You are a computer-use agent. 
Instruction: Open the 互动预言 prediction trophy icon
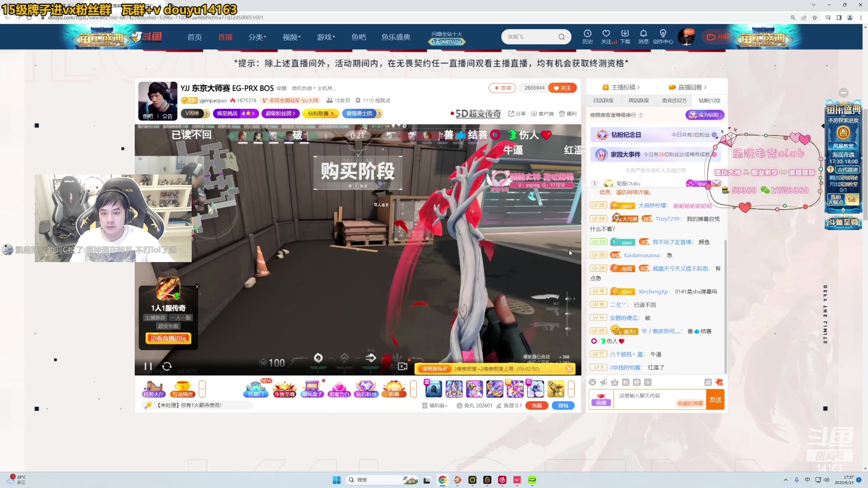182,389
